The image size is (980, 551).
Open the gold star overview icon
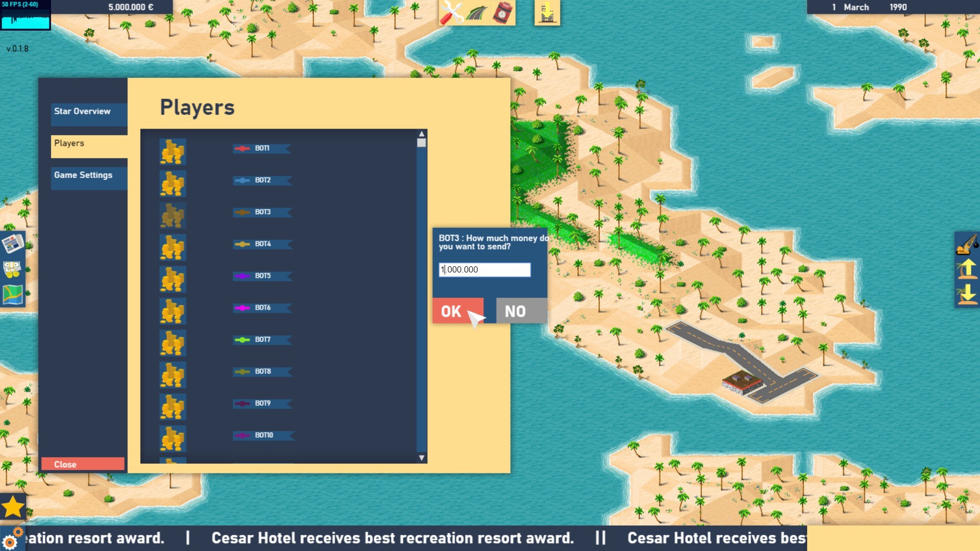pyautogui.click(x=13, y=507)
